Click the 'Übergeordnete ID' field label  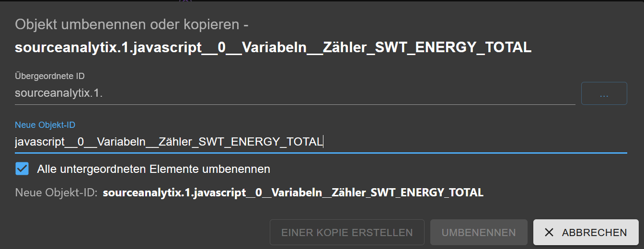(x=50, y=76)
